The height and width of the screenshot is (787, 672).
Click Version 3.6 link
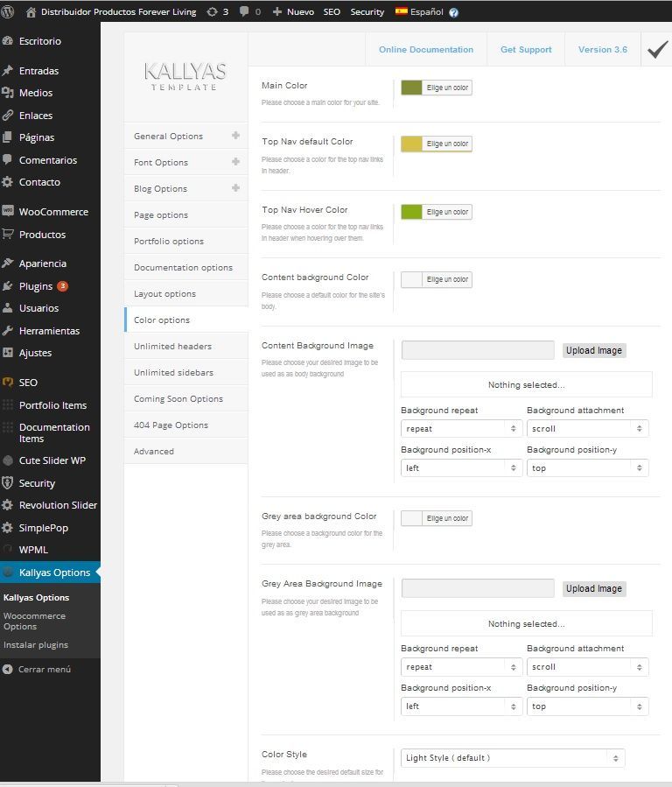click(602, 49)
